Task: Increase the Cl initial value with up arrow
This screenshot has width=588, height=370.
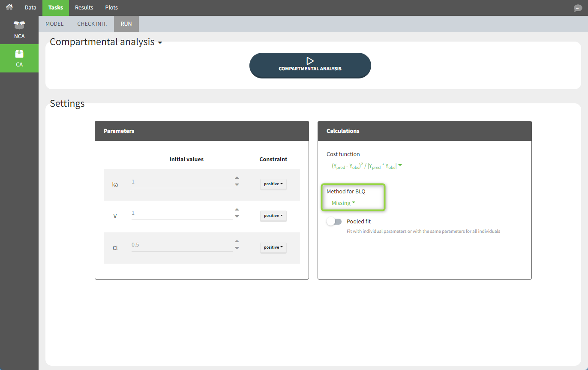Action: tap(237, 241)
